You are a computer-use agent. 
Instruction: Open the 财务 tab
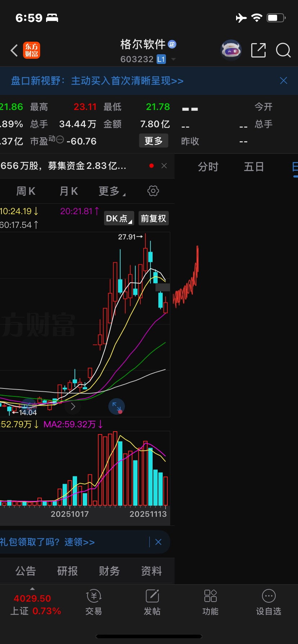(x=109, y=571)
